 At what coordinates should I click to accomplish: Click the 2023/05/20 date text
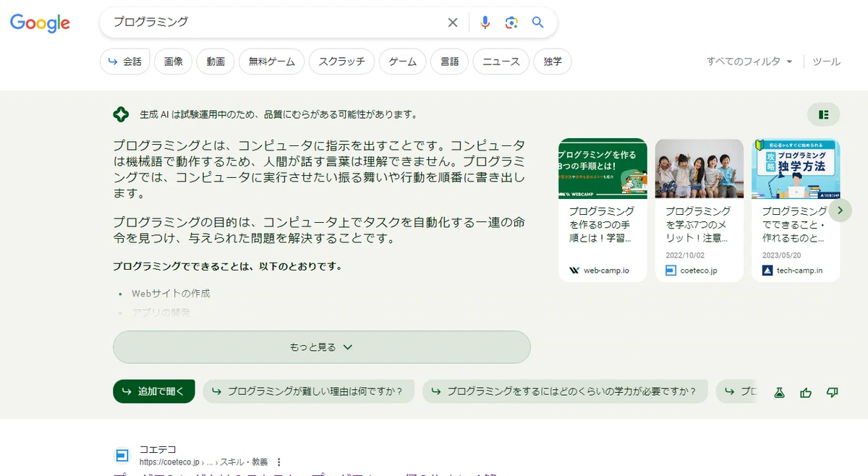[x=782, y=255]
